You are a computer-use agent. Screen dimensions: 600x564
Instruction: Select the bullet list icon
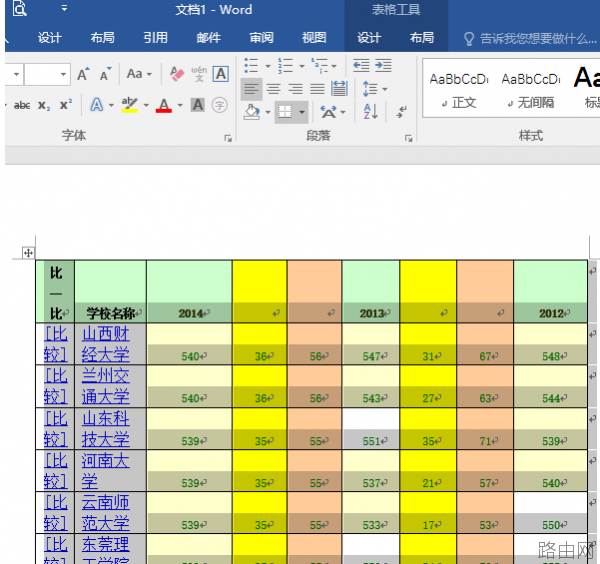pyautogui.click(x=251, y=66)
